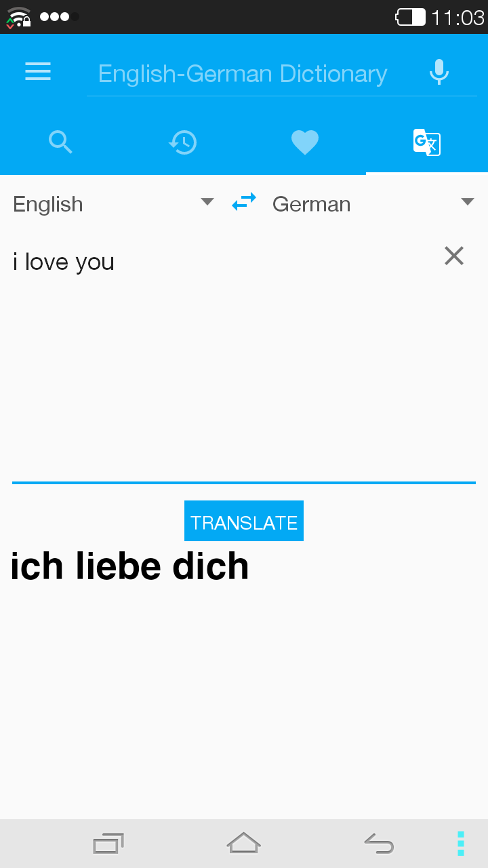
Task: Open the history tab
Action: point(183,142)
